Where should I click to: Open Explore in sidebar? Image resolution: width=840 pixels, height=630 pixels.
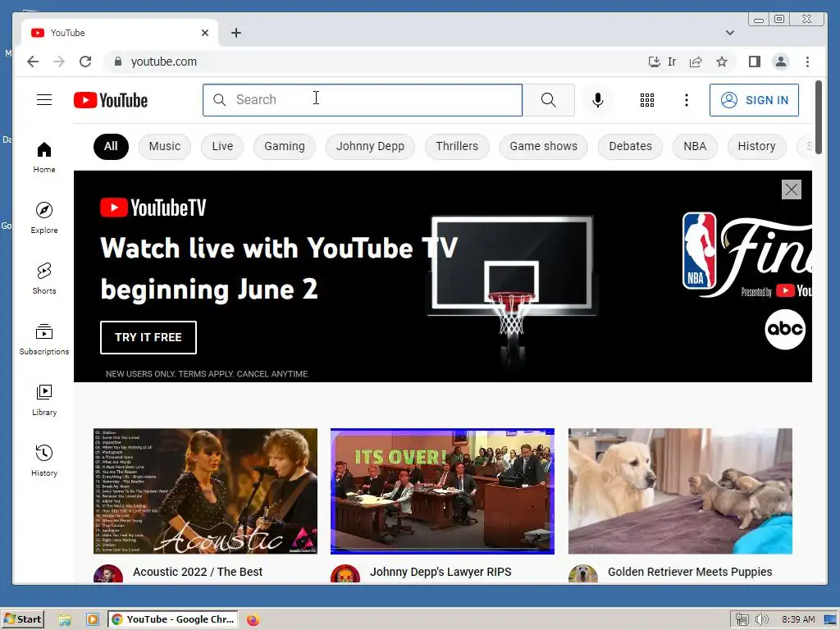pyautogui.click(x=44, y=217)
